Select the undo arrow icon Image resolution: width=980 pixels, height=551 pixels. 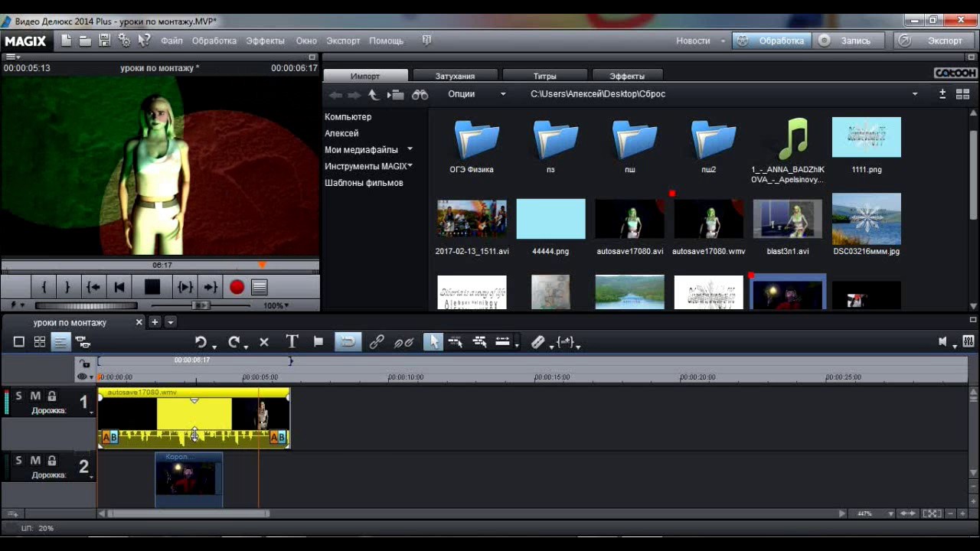coord(201,342)
